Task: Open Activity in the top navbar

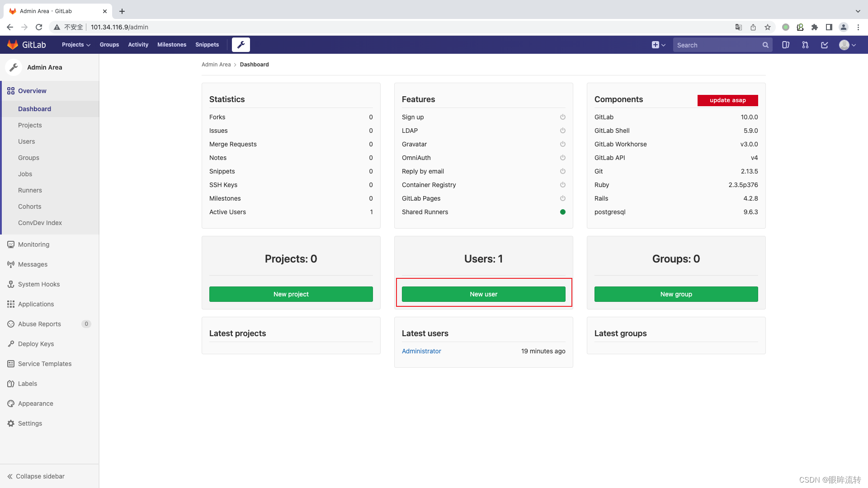Action: click(138, 45)
